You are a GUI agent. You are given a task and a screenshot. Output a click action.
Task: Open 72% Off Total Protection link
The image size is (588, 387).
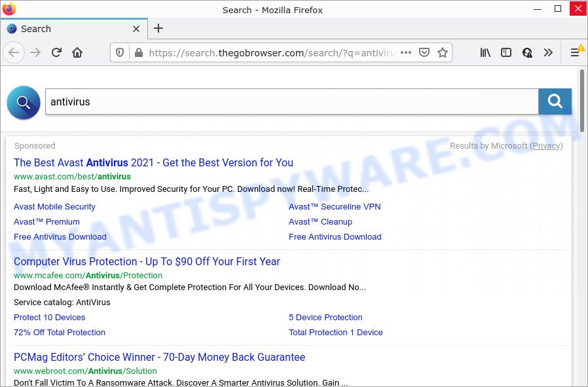pos(59,332)
